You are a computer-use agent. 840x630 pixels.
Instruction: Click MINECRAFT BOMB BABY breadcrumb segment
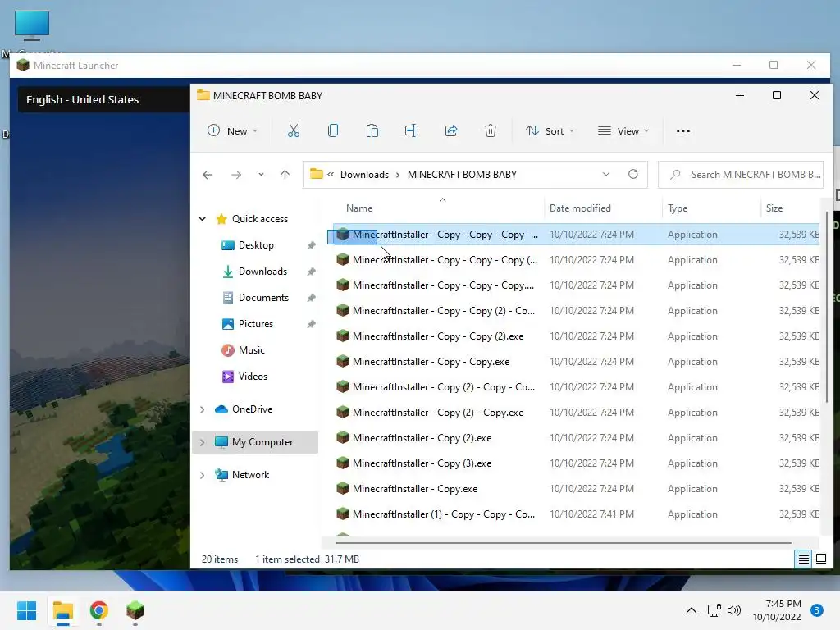(463, 175)
